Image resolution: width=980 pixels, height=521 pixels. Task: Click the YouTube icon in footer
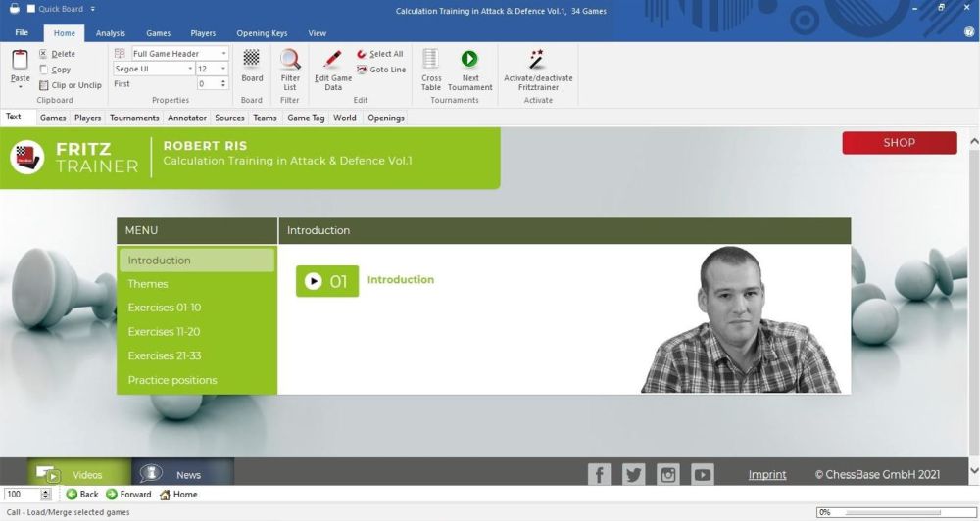click(x=702, y=474)
